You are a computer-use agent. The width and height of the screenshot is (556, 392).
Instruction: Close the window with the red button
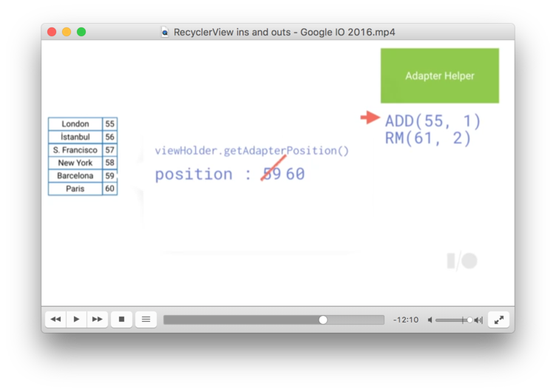point(52,32)
